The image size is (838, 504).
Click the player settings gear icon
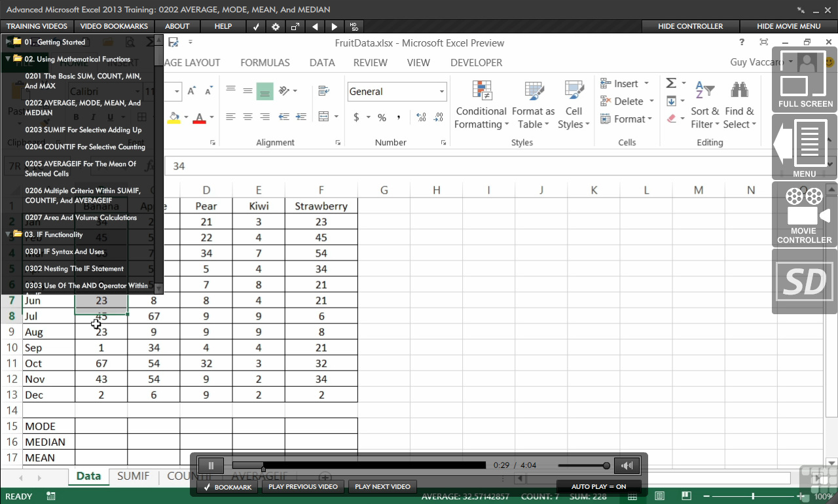pyautogui.click(x=276, y=26)
